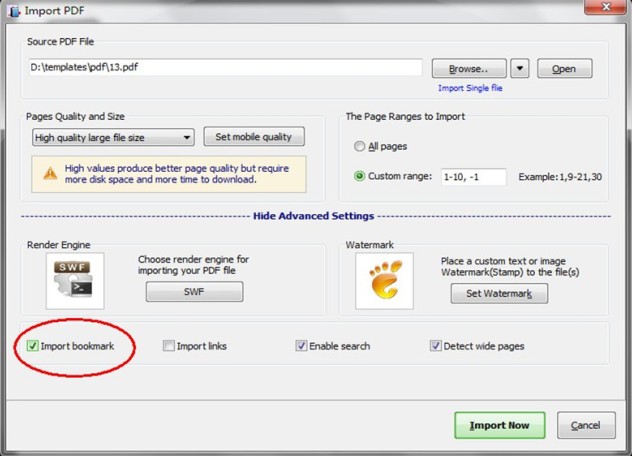Click the Choose render engine description text
Image resolution: width=632 pixels, height=456 pixels.
coord(193,264)
